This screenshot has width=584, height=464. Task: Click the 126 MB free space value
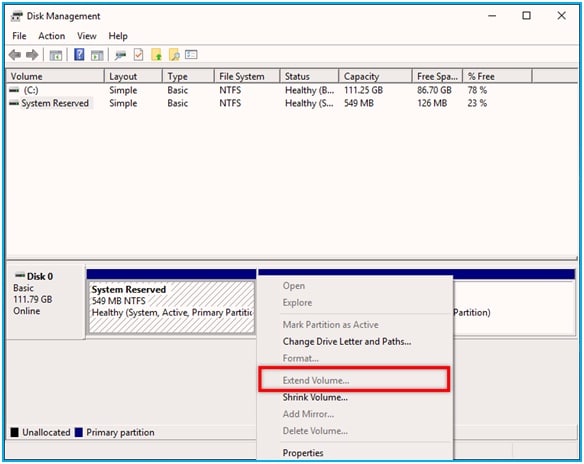[x=432, y=103]
